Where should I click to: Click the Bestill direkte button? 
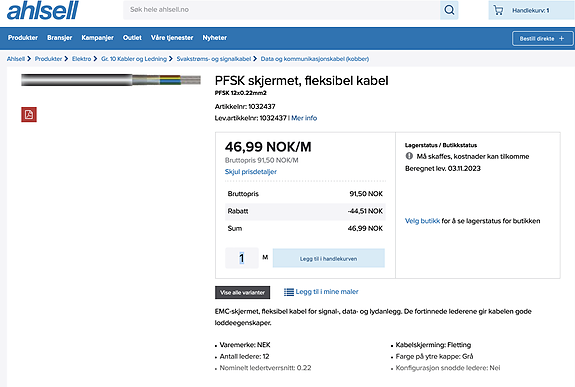pos(543,39)
